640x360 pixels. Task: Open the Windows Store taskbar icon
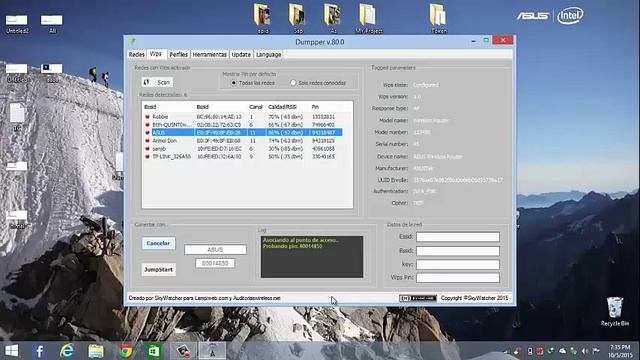pyautogui.click(x=154, y=351)
